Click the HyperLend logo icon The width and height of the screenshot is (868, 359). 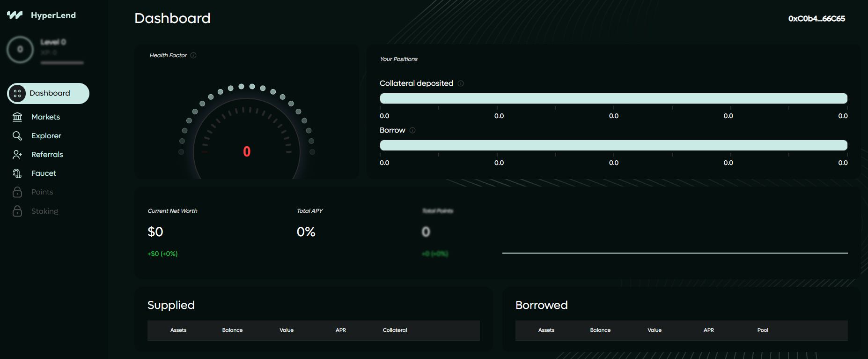point(15,15)
